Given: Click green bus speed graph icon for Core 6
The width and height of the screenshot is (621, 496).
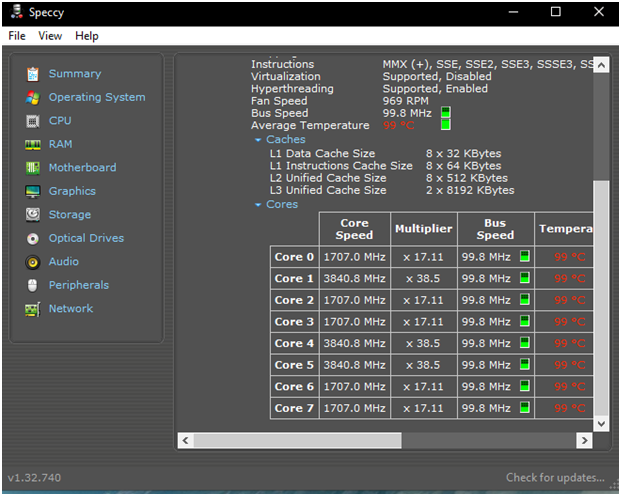Looking at the screenshot, I should tap(524, 386).
